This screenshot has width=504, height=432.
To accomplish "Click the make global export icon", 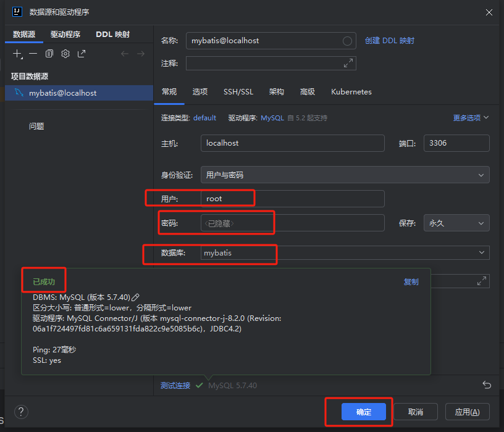I will click(82, 54).
